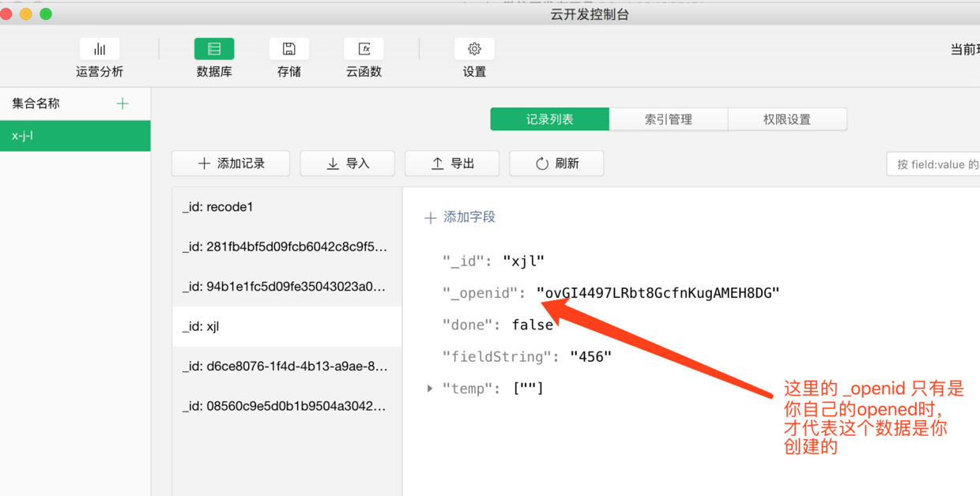
Task: Click the green maximize window button
Action: 45,14
